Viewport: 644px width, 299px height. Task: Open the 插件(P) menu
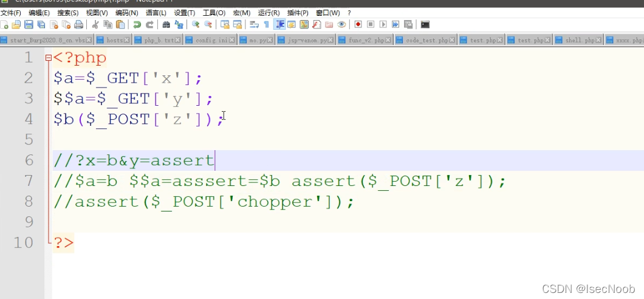click(x=298, y=13)
